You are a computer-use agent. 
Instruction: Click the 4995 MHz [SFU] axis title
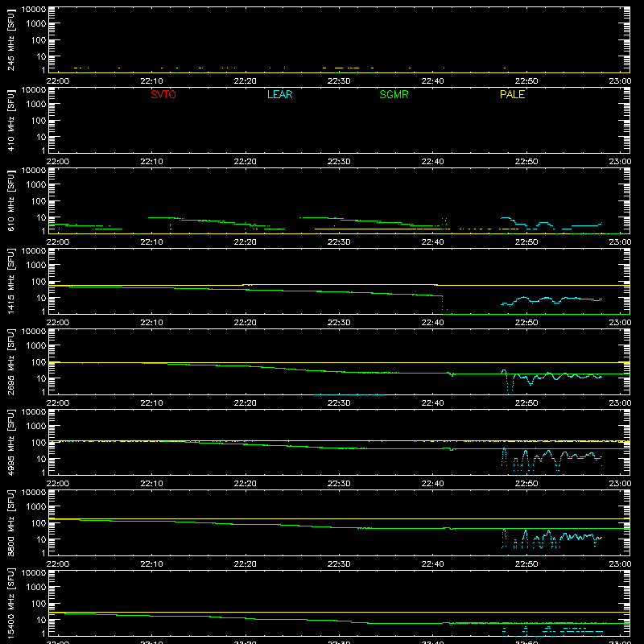(x=10, y=443)
